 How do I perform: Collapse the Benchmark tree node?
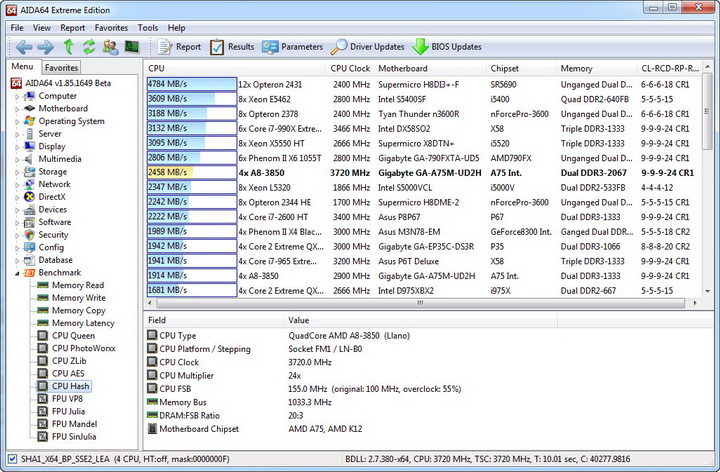coord(17,273)
